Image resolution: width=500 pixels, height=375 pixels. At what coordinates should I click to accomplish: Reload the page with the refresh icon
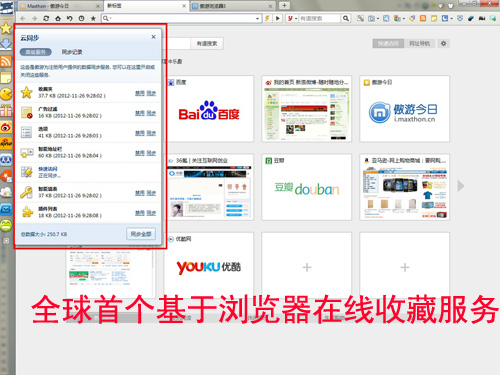point(46,18)
